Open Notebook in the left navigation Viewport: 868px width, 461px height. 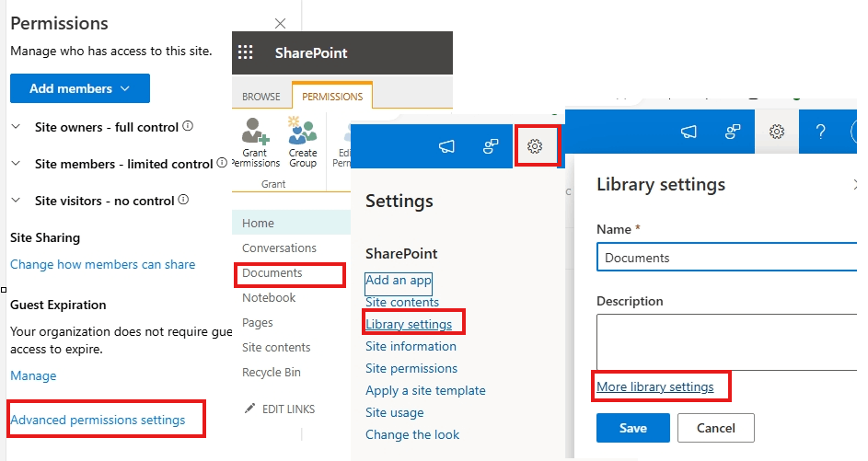tap(269, 298)
